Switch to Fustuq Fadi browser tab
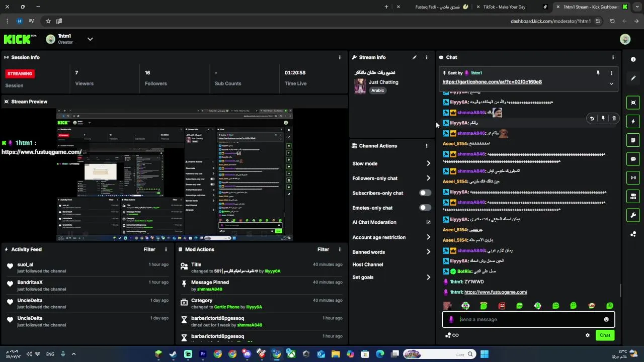Image resolution: width=644 pixels, height=362 pixels. pyautogui.click(x=436, y=7)
